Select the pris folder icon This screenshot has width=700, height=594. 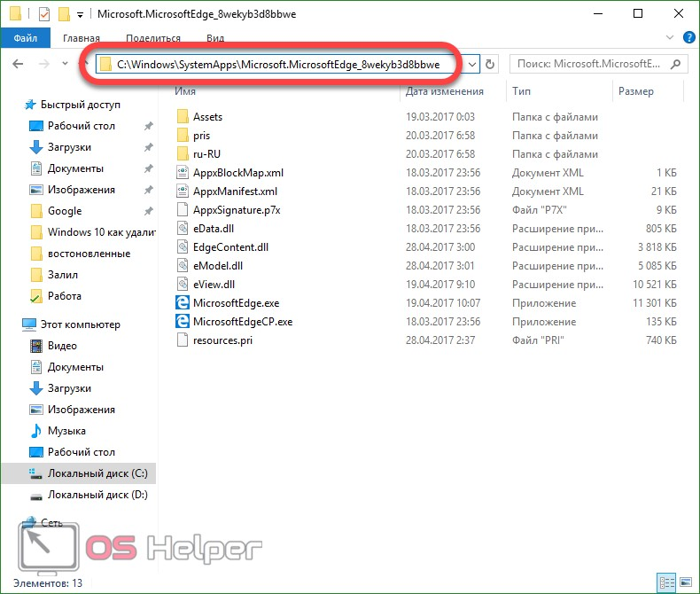[x=183, y=136]
